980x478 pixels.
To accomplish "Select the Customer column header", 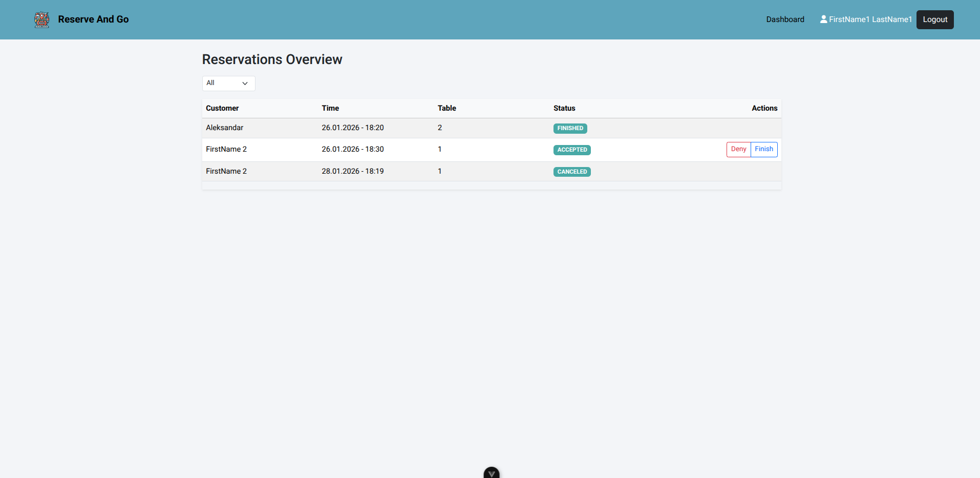I will [222, 108].
